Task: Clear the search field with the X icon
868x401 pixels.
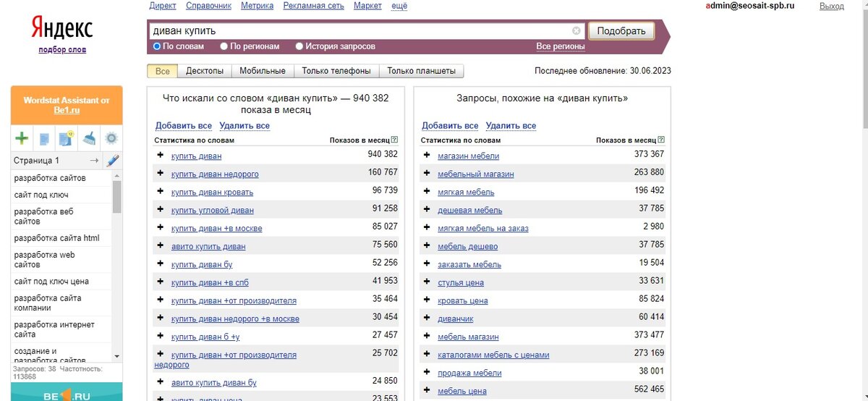Action: 576,31
